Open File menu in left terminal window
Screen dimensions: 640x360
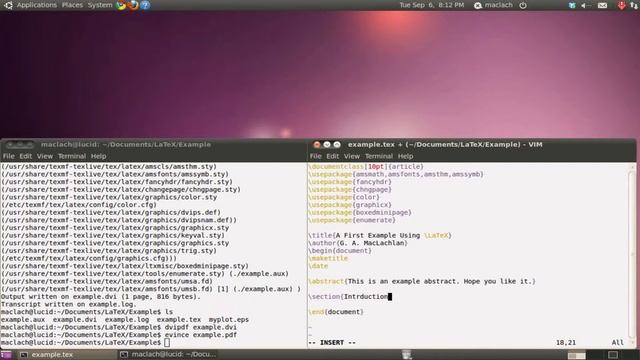pos(9,156)
